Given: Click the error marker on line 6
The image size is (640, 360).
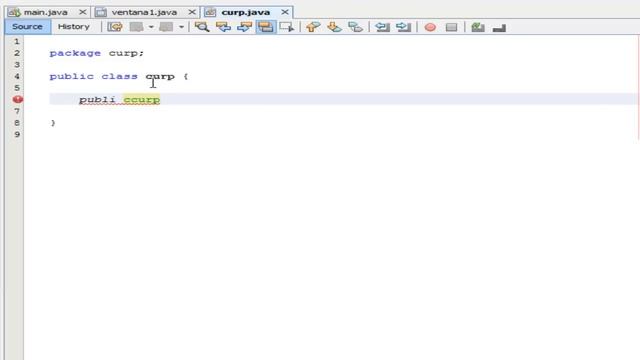Looking at the screenshot, I should pyautogui.click(x=18, y=99).
